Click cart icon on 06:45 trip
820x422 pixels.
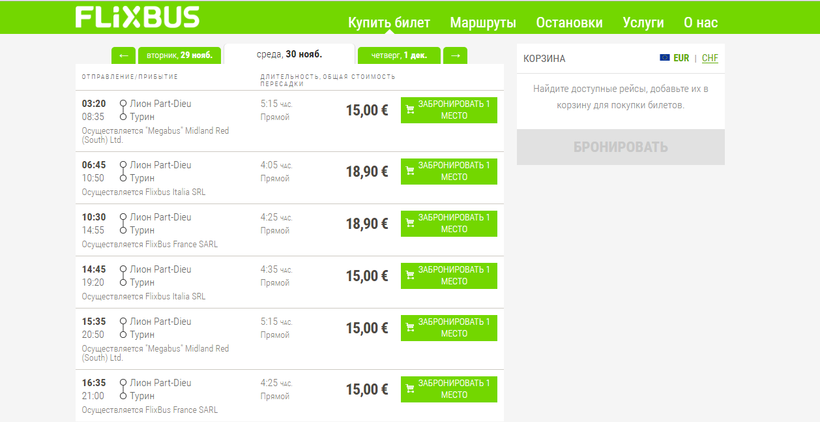click(x=410, y=171)
